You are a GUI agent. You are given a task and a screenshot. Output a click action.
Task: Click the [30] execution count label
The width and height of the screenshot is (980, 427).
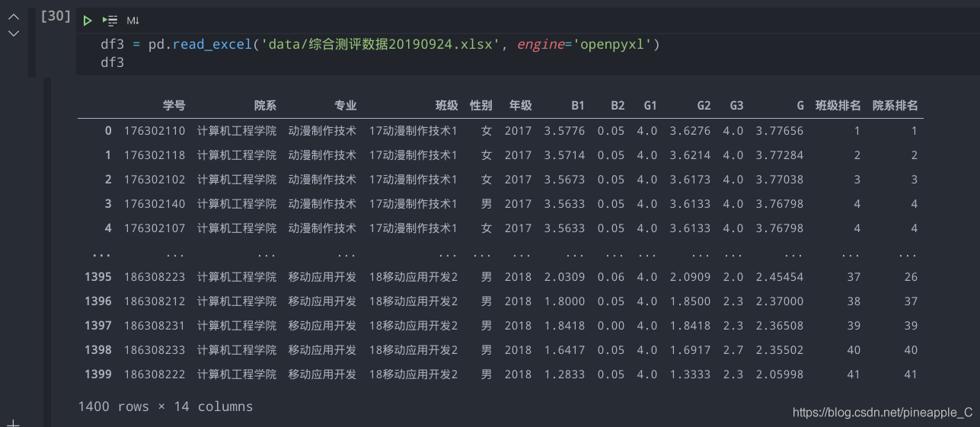pyautogui.click(x=56, y=15)
